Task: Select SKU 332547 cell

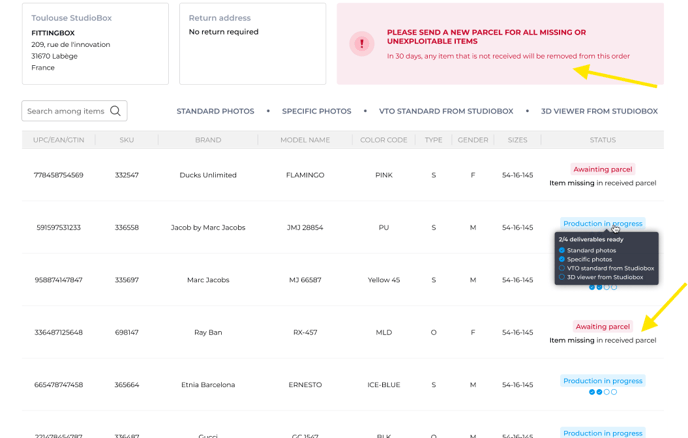Action: pyautogui.click(x=127, y=175)
